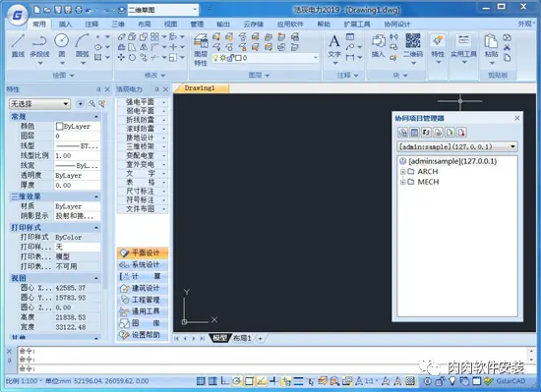Toggle object snap tracking in status bar
541x392 pixels.
pyautogui.click(x=262, y=381)
